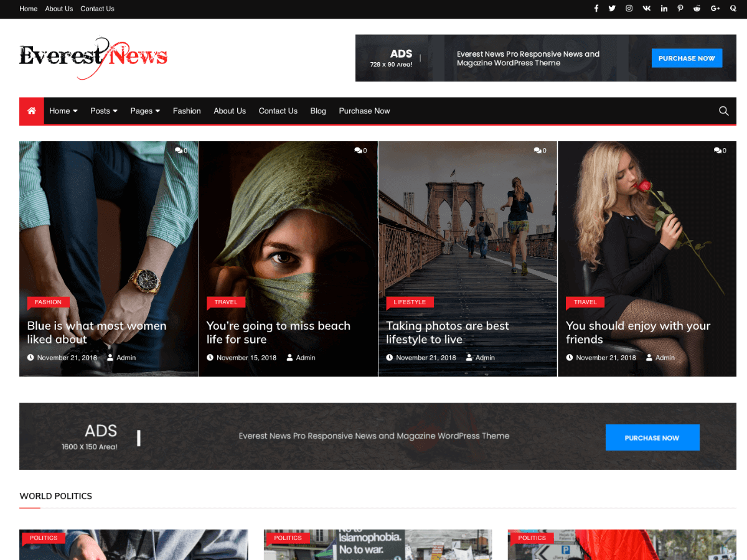Click the blue PURCHASE NOW button

point(687,58)
